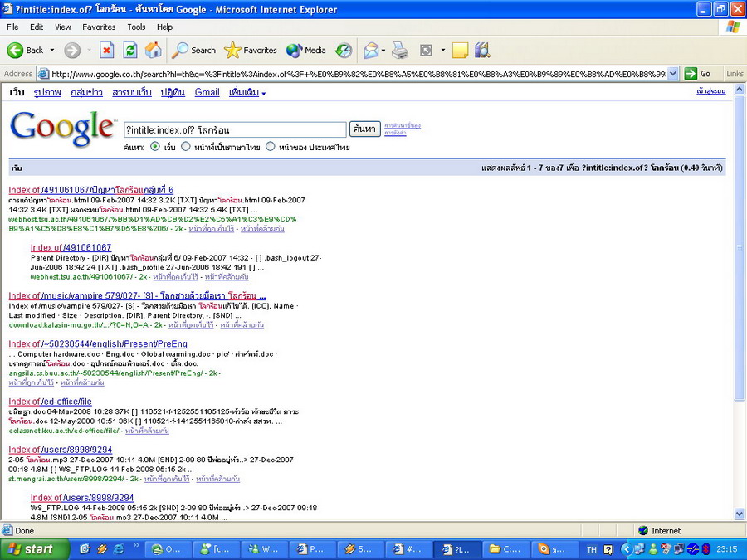Image resolution: width=747 pixels, height=560 pixels.
Task: Open the Favorites menu
Action: (99, 27)
